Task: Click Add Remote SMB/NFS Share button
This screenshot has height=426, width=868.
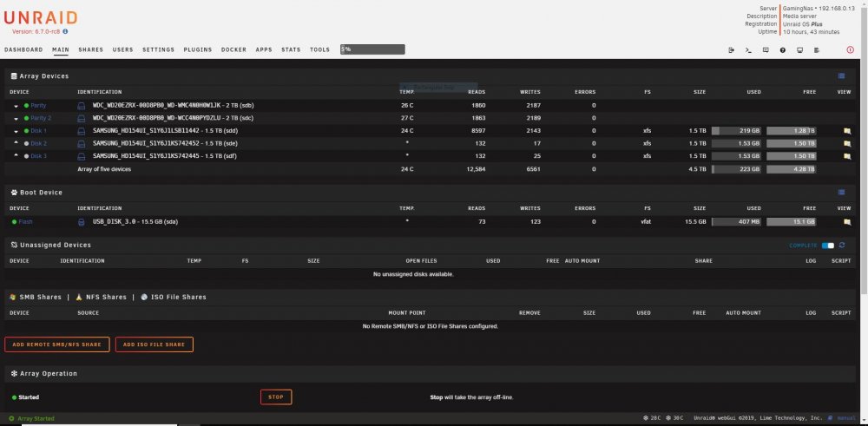Action: coord(57,344)
